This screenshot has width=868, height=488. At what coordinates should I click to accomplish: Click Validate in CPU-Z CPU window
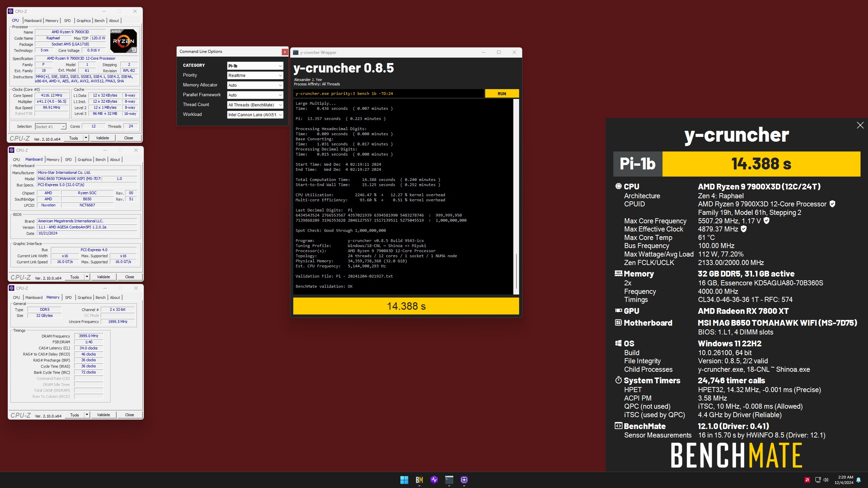[102, 138]
